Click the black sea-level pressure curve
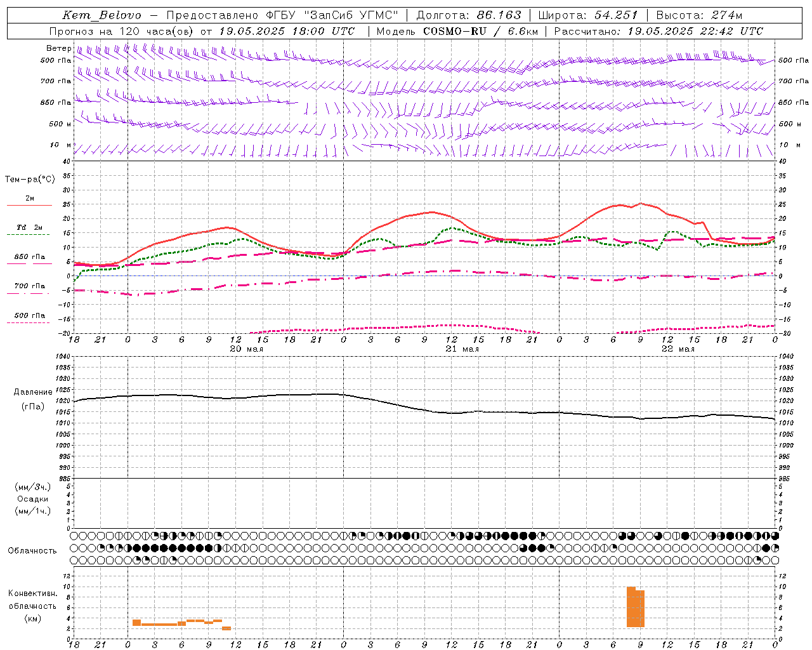Viewport: 812px width, 650px height. coord(424,409)
